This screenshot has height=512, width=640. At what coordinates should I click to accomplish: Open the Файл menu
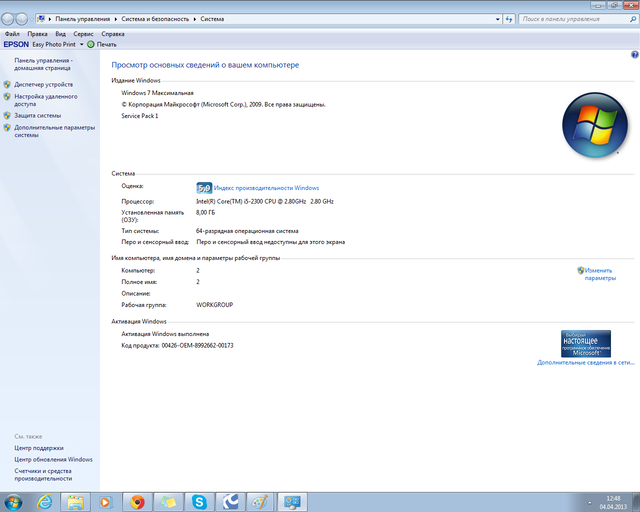[12, 33]
